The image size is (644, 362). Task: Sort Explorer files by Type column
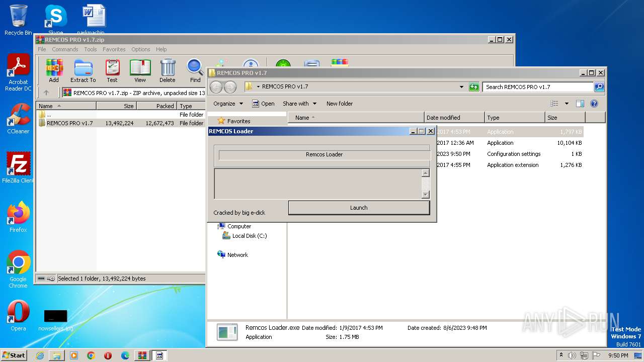(x=515, y=118)
